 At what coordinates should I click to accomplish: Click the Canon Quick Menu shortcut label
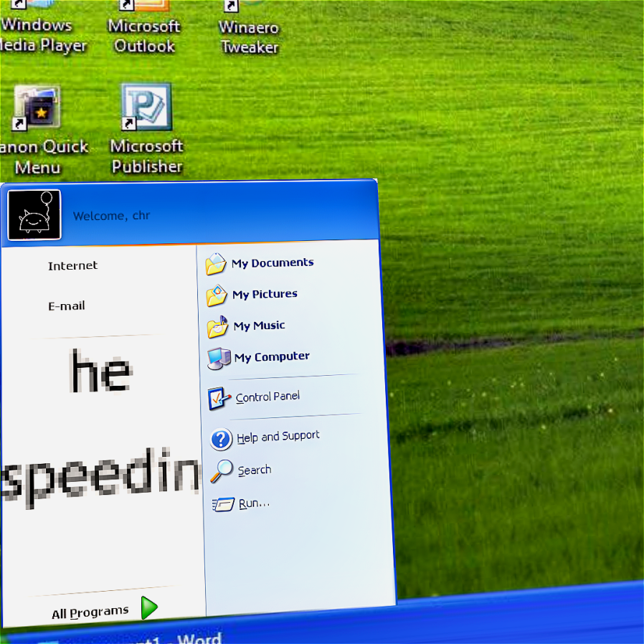(44, 157)
